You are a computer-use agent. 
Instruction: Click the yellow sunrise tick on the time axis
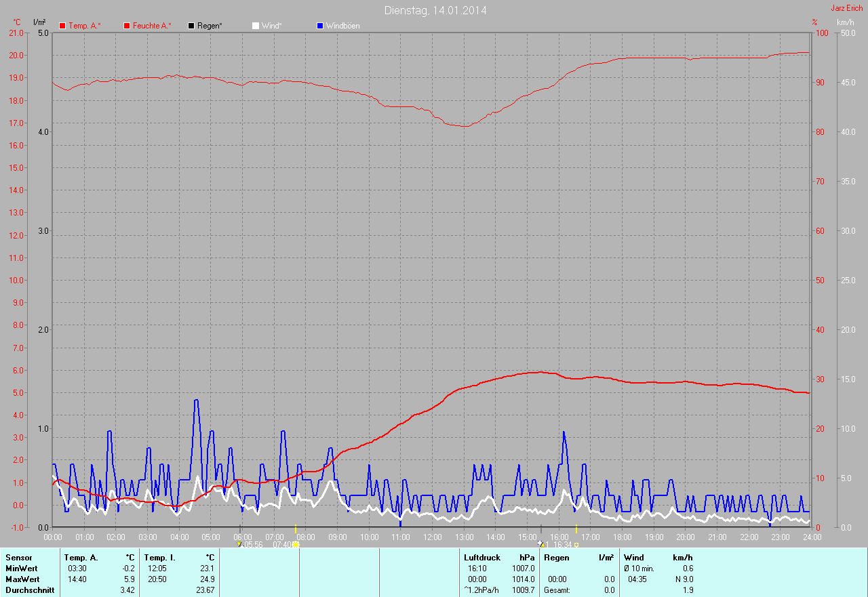[296, 529]
